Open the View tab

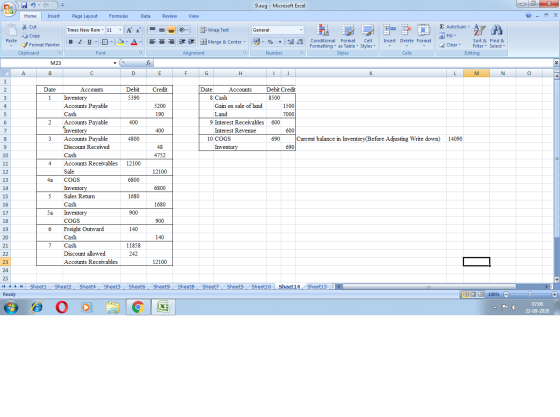(194, 16)
